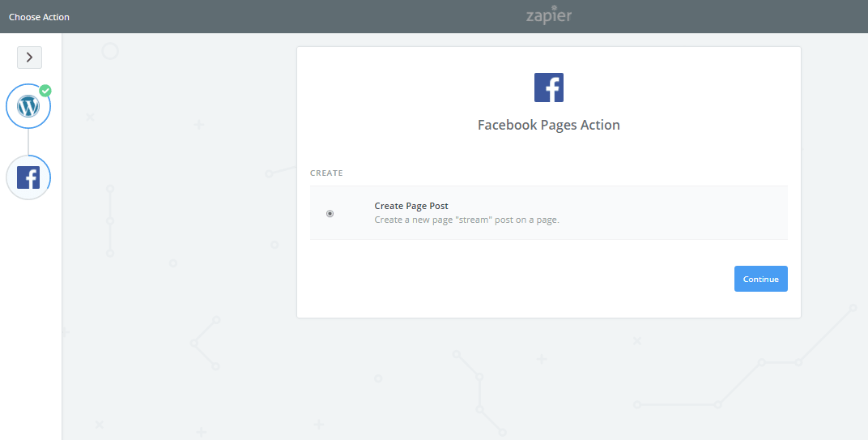Click the star above the Zapier wordmark

click(x=554, y=8)
